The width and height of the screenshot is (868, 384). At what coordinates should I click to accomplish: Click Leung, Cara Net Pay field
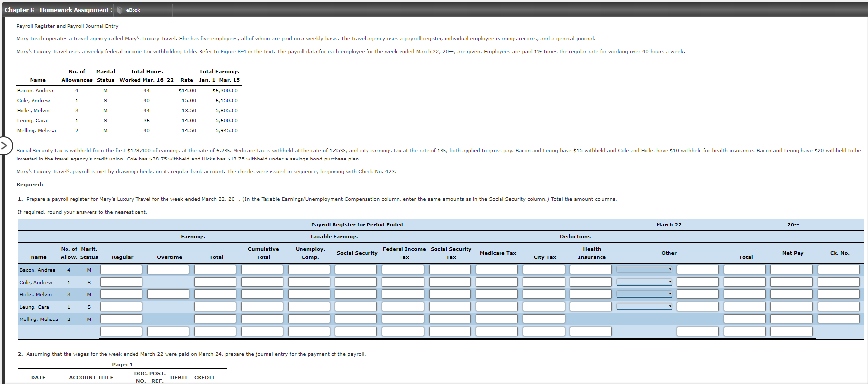[x=792, y=307]
